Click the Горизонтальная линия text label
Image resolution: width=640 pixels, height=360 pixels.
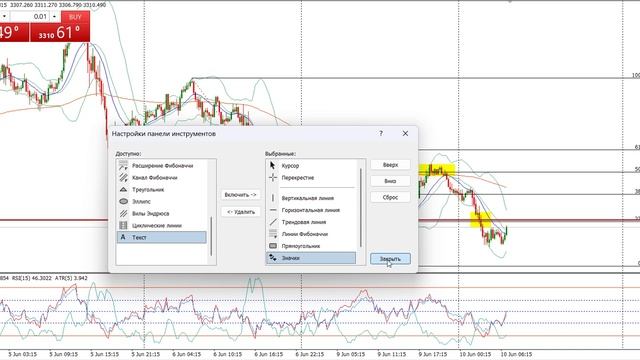311,210
